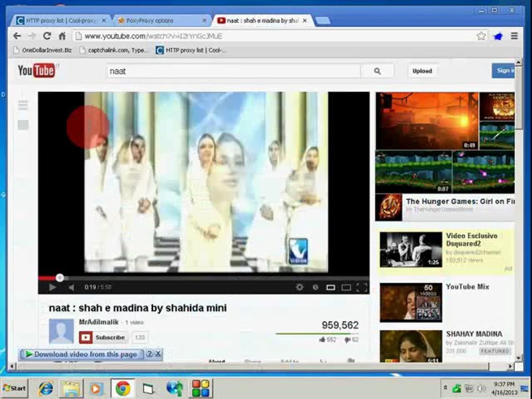The height and width of the screenshot is (399, 532).
Task: Switch to HTTP proxy list tab
Action: pyautogui.click(x=60, y=21)
